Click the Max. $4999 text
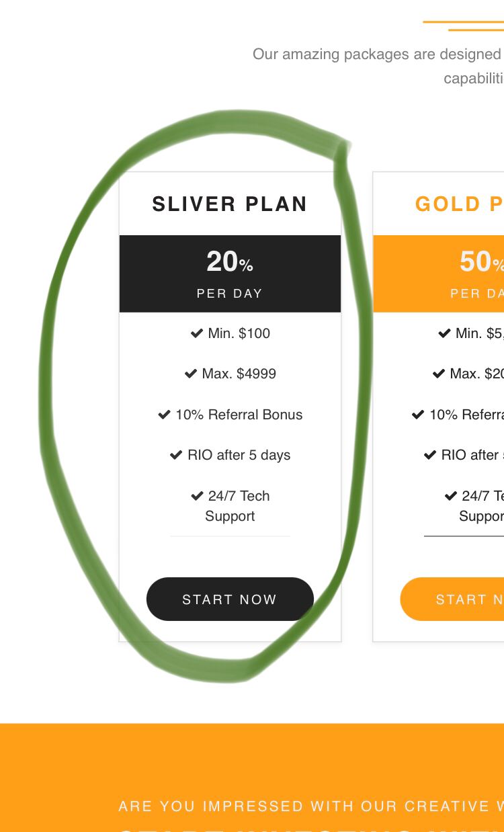 pyautogui.click(x=239, y=374)
